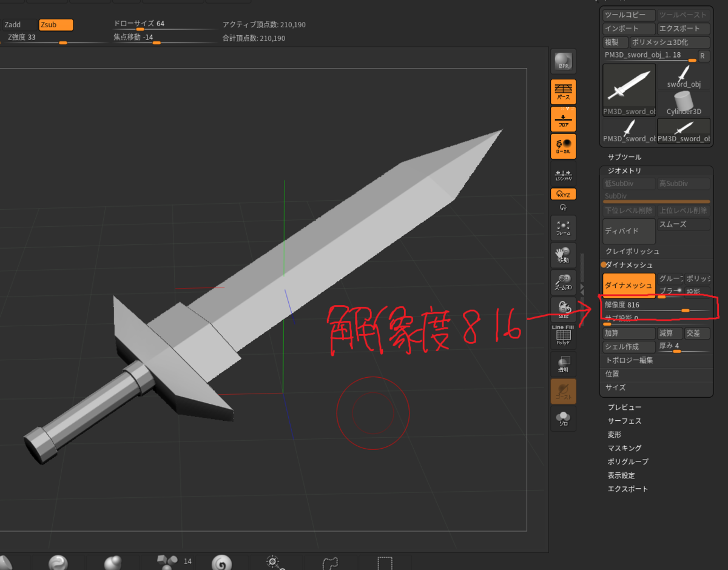Expand the サブツール section

[624, 157]
